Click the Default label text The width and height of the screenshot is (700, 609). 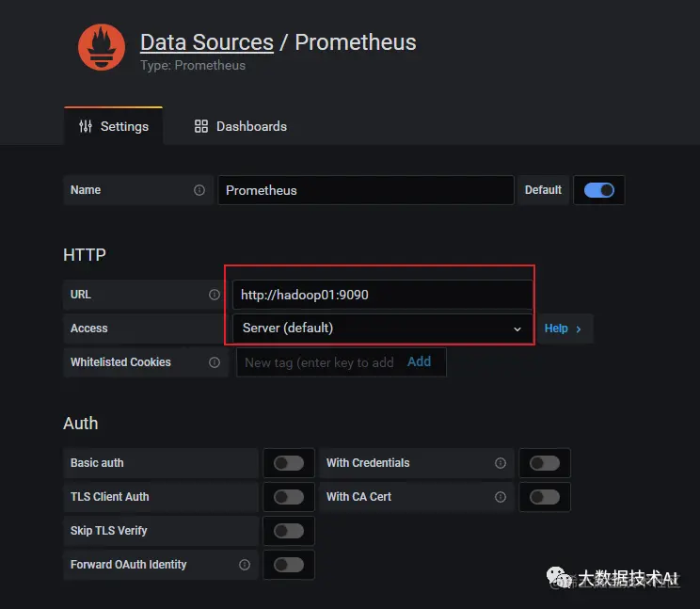[x=543, y=190]
